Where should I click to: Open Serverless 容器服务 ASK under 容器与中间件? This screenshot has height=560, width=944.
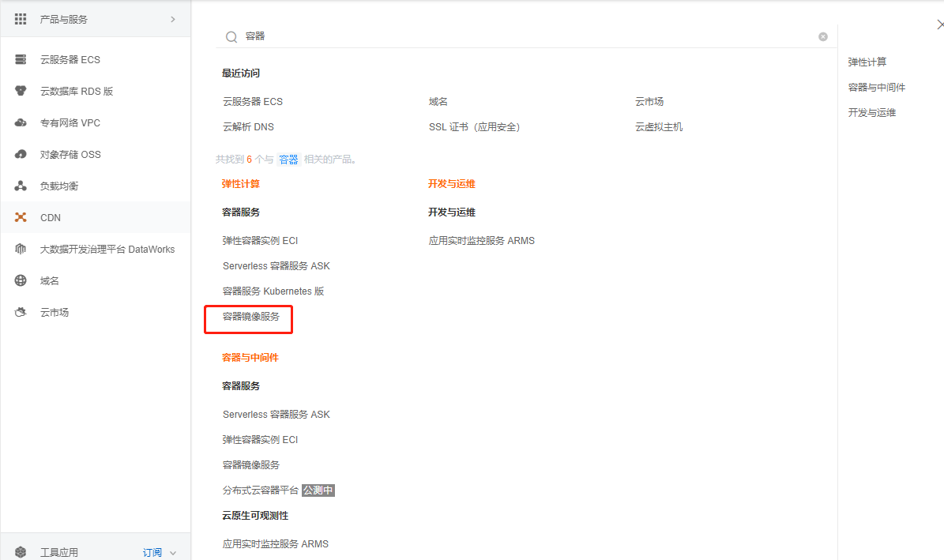point(276,415)
